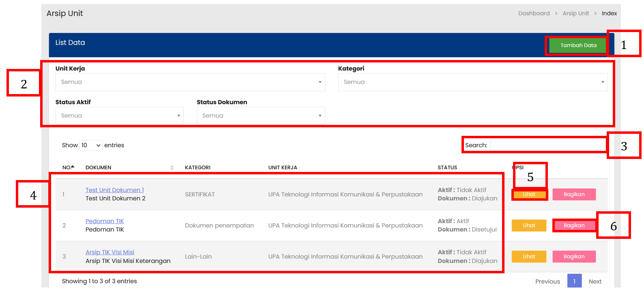Open the Status Aktif dropdown

click(x=119, y=116)
